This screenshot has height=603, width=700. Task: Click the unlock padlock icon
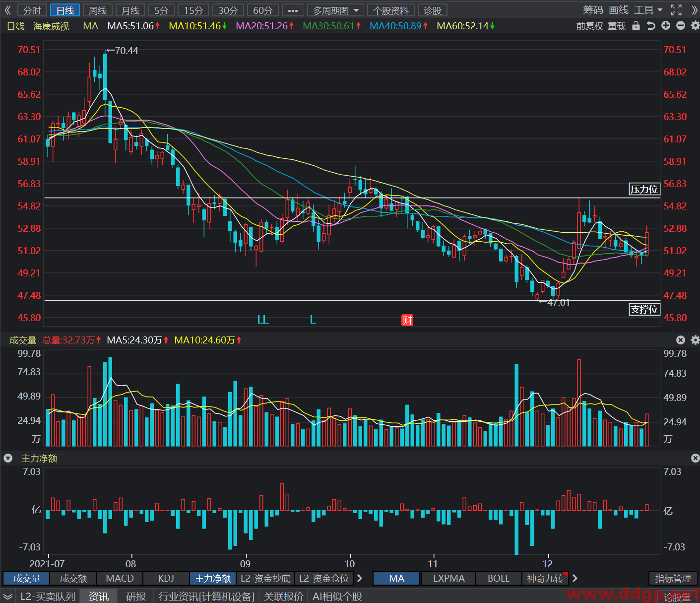point(636,26)
